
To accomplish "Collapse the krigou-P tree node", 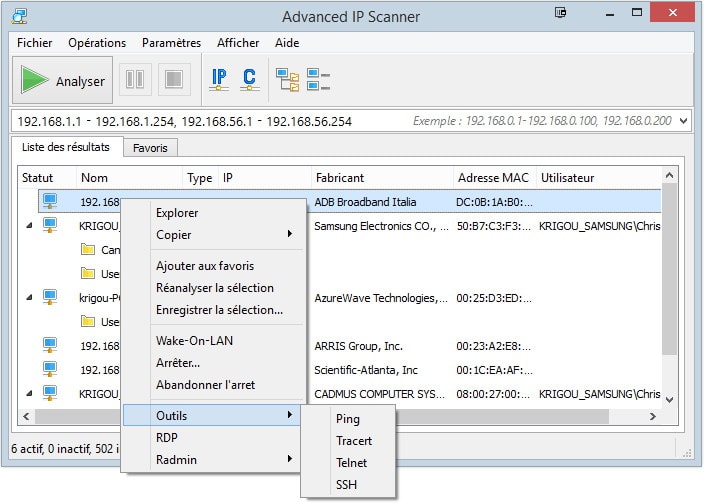I will click(x=30, y=297).
